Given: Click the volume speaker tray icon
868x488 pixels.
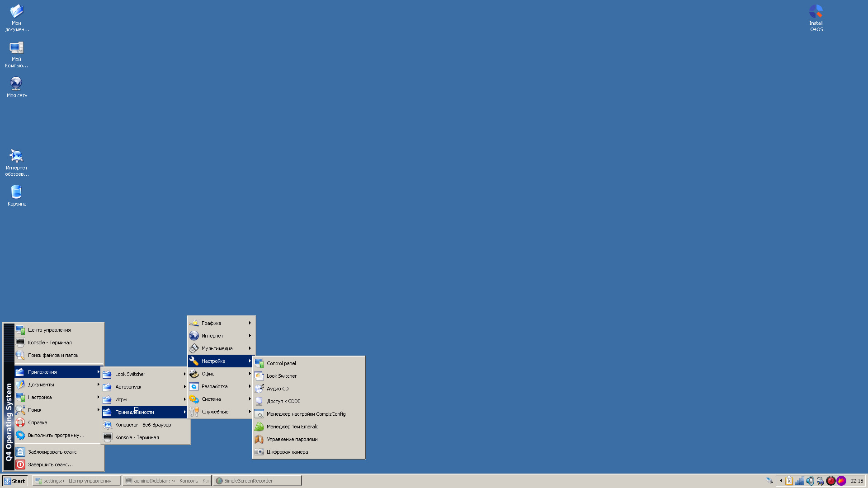Looking at the screenshot, I should 810,481.
